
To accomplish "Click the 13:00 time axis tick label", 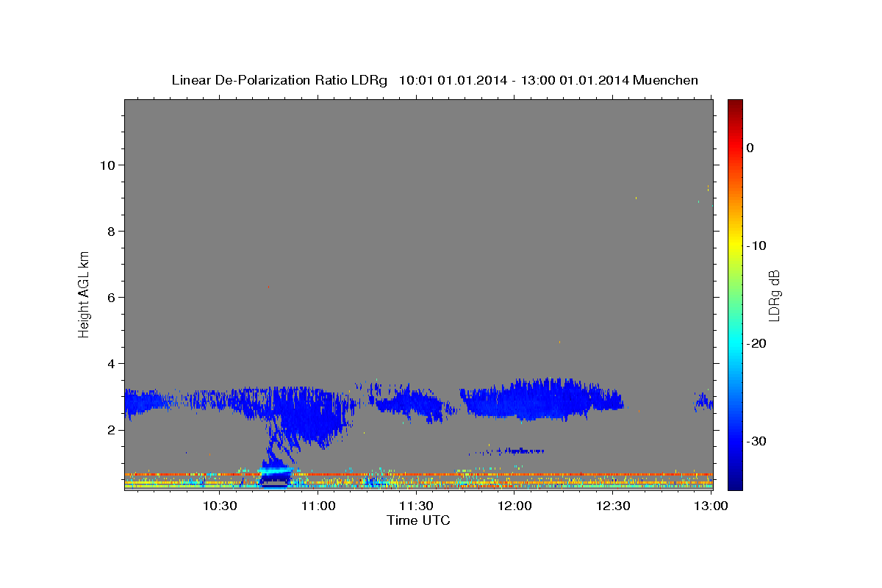I will coord(711,506).
